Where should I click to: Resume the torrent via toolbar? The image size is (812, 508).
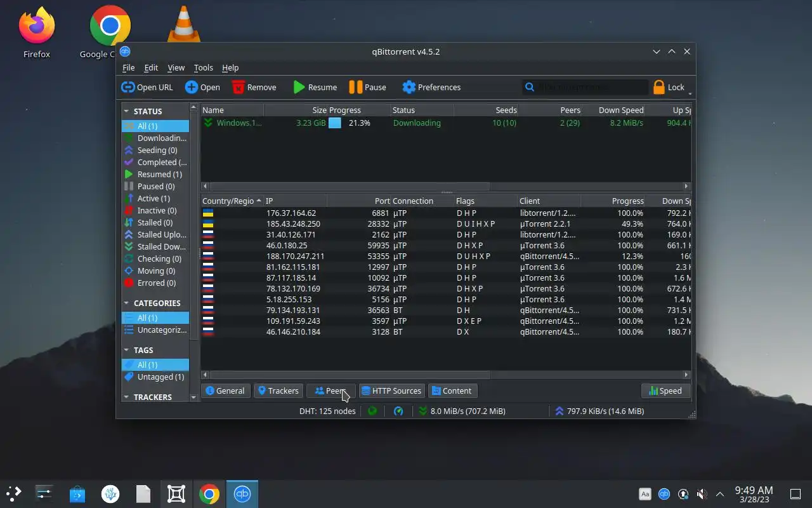[315, 87]
